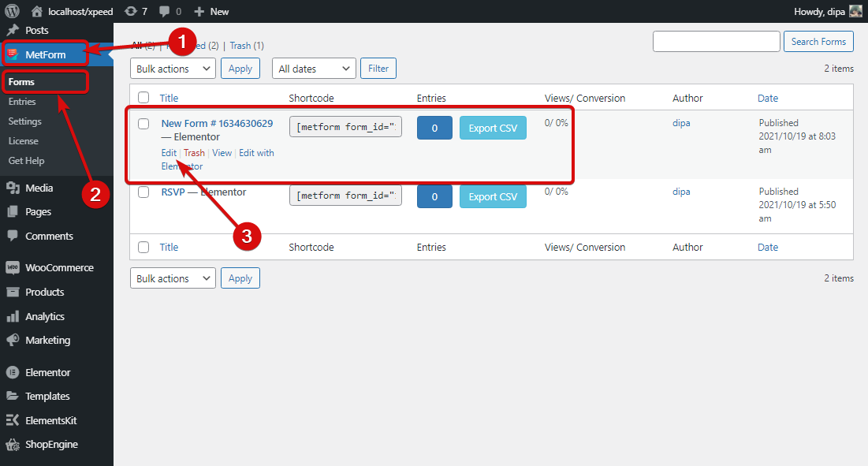This screenshot has height=466, width=868.
Task: Open the All dates dropdown
Action: (x=314, y=69)
